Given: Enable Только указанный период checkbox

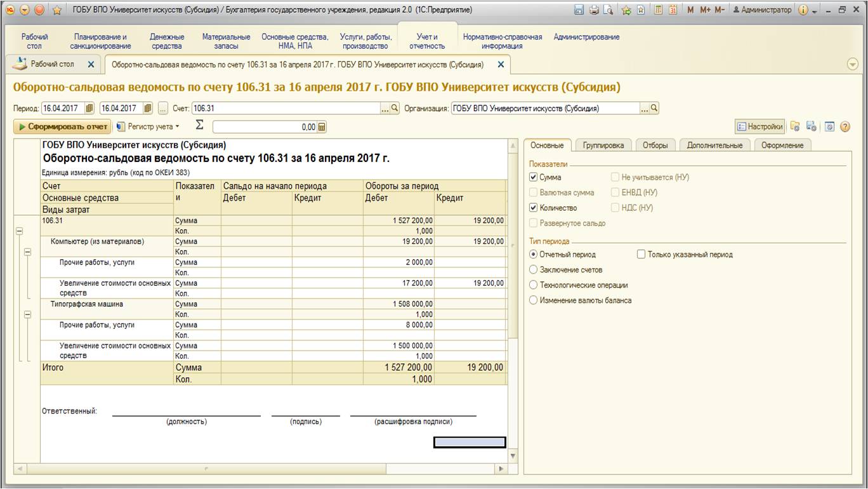Looking at the screenshot, I should coord(641,255).
